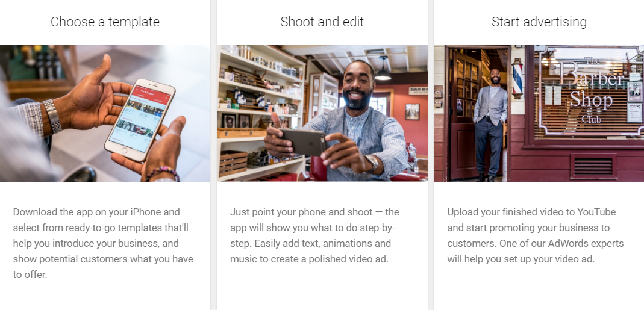Open the hand-holding-iPhone template photo
The image size is (644, 310).
click(x=105, y=113)
